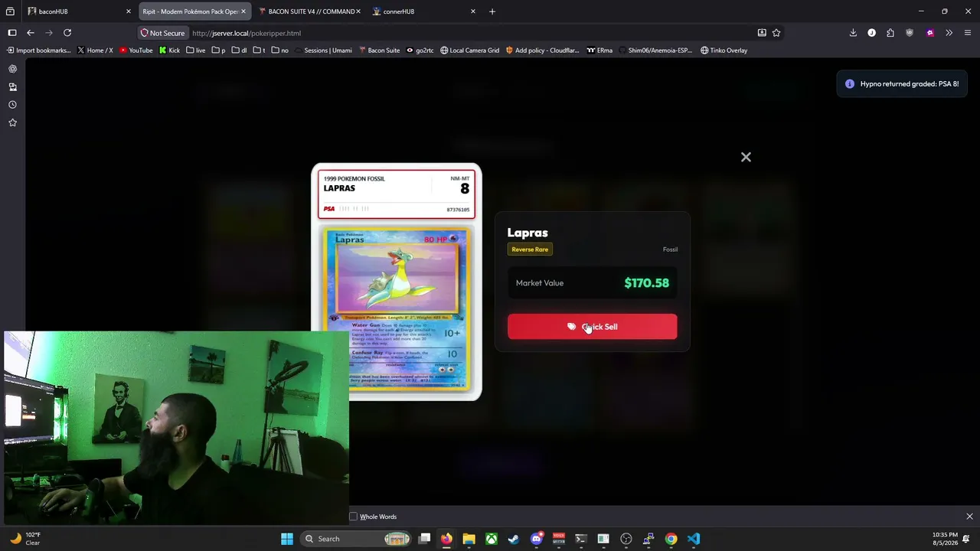Launch the Xbox app from taskbar
Image resolution: width=980 pixels, height=551 pixels.
pos(492,539)
